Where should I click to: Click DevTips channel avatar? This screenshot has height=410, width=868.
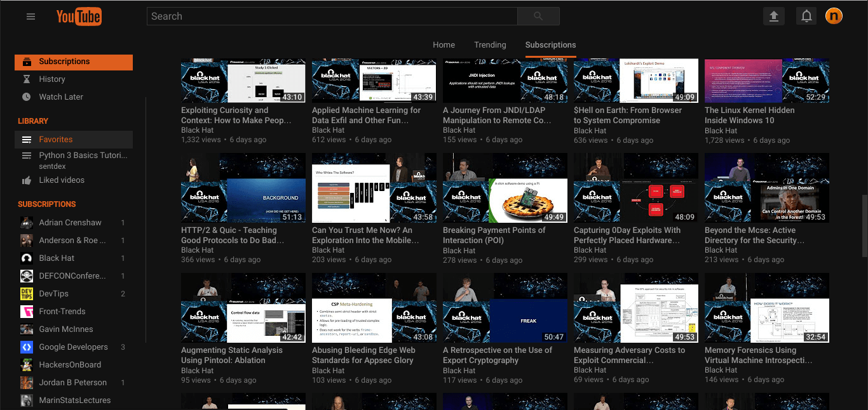pos(27,294)
